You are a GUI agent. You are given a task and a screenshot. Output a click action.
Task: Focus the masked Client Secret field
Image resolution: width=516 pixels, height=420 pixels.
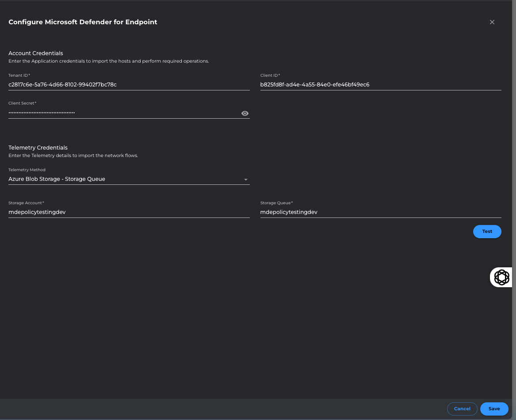[124, 113]
